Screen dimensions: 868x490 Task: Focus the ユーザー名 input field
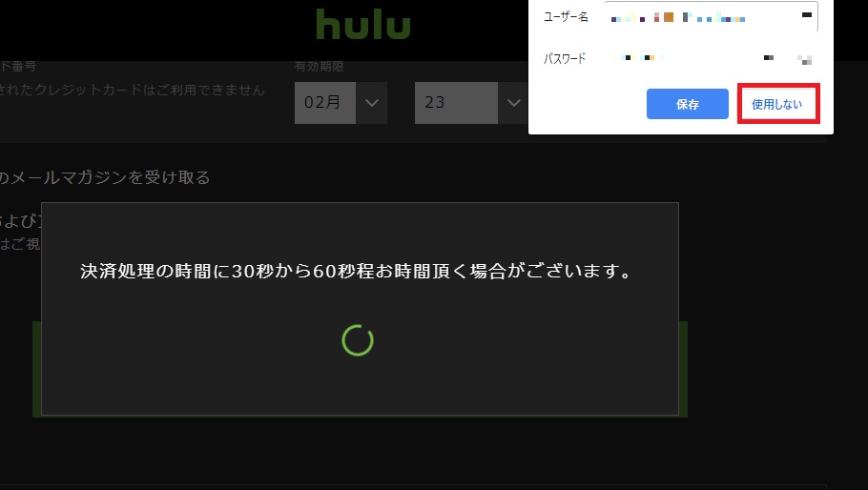[711, 16]
